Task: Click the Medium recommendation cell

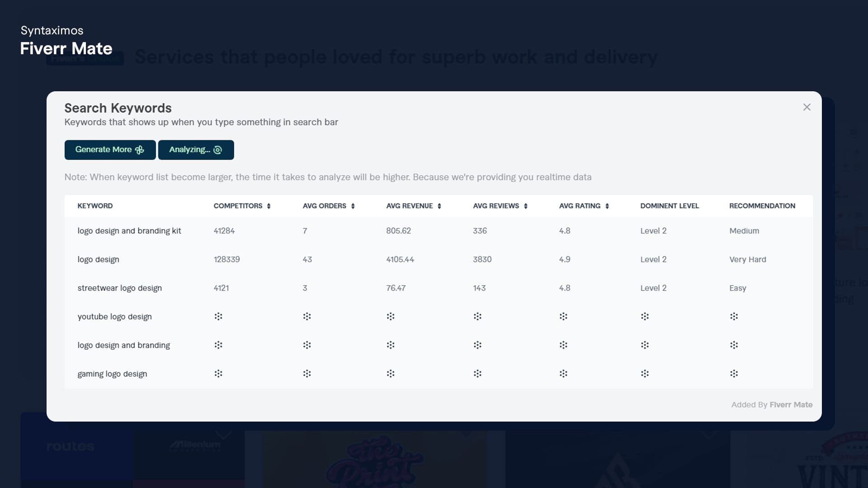Action: 744,231
